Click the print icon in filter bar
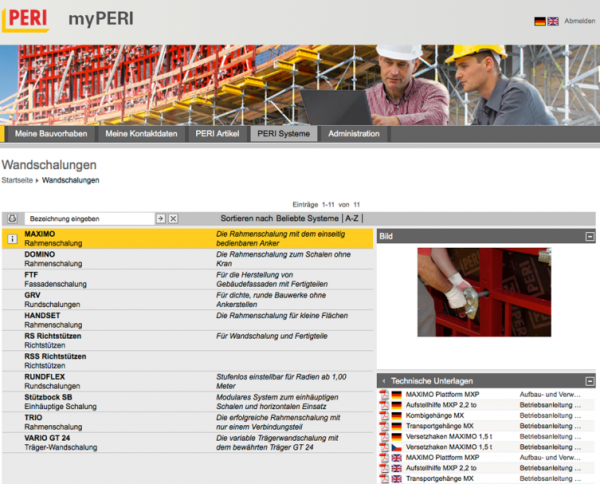The height and width of the screenshot is (484, 600). click(x=12, y=218)
